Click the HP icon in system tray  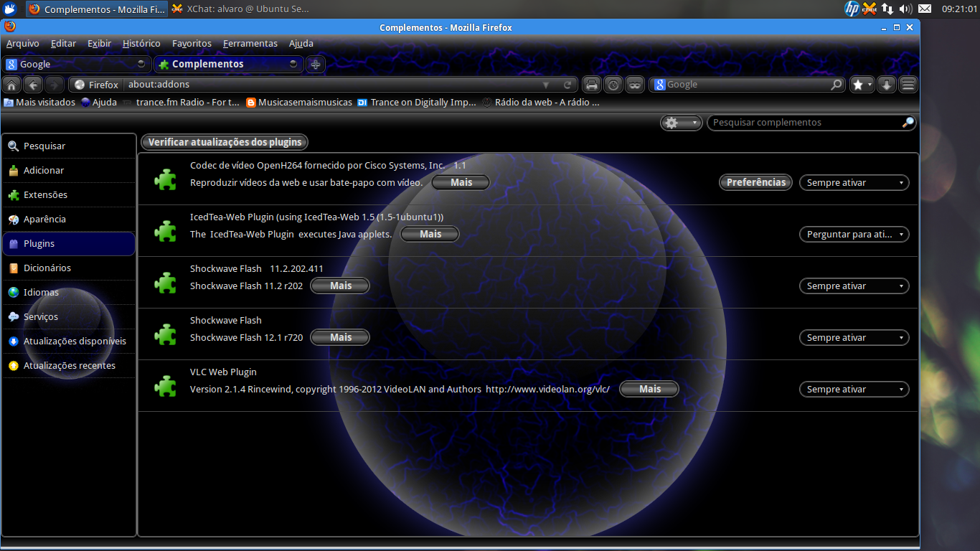pyautogui.click(x=852, y=9)
